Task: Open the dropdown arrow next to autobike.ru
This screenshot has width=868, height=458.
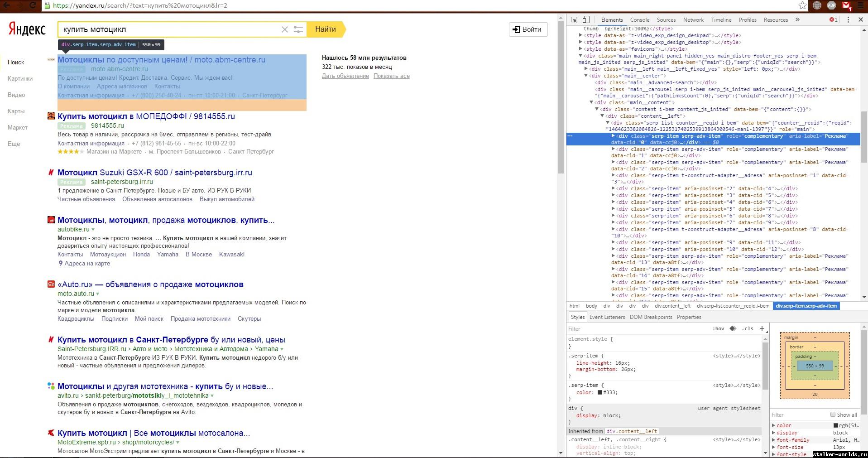Action: pyautogui.click(x=93, y=230)
